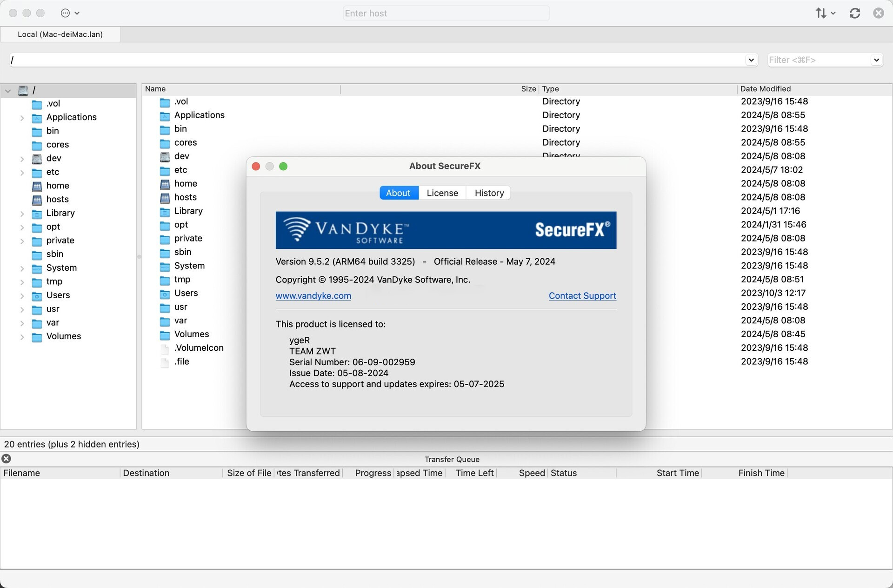Select the dev device icon in sidebar
The image size is (893, 588).
pos(37,159)
